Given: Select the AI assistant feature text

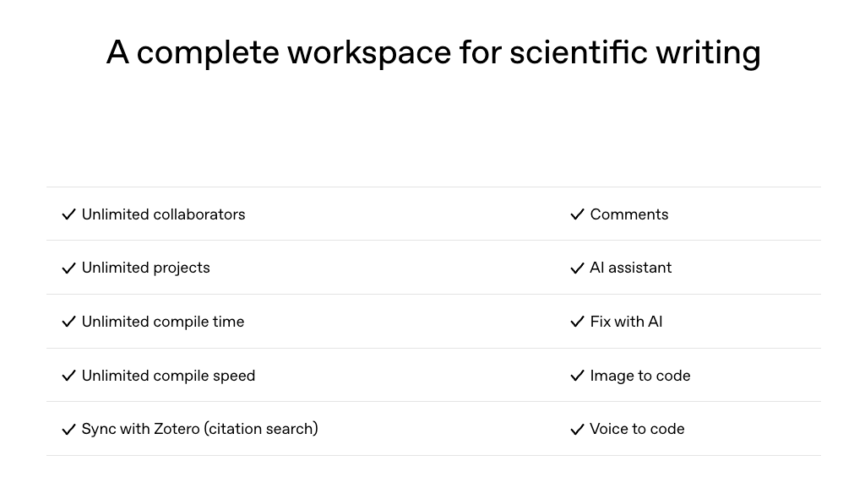Looking at the screenshot, I should tap(631, 268).
